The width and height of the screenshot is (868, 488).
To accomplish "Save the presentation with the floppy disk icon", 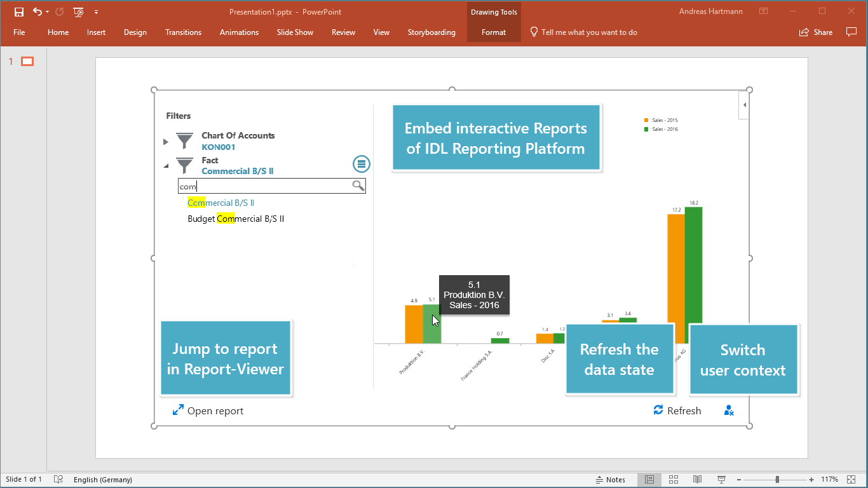I will [19, 12].
